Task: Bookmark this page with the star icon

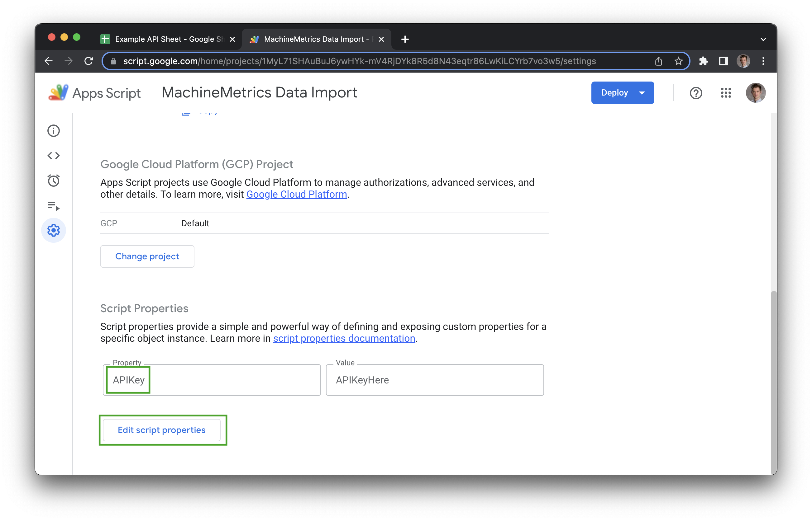Action: click(x=678, y=61)
